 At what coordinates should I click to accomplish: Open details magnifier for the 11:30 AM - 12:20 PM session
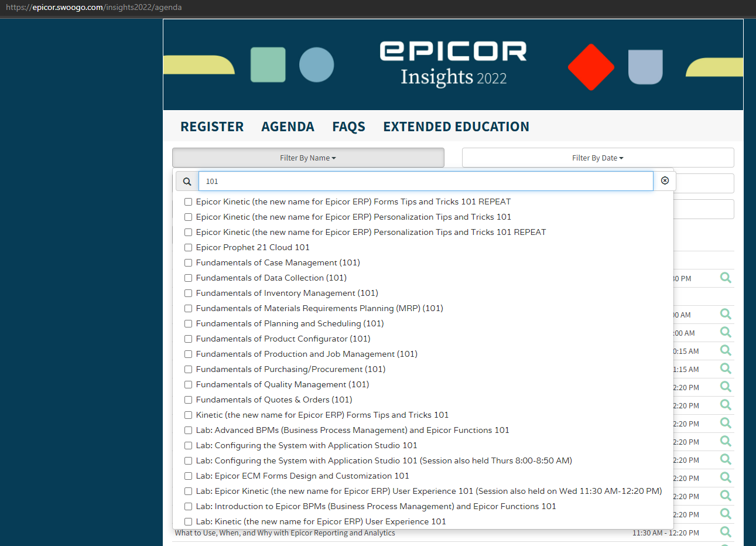[726, 532]
